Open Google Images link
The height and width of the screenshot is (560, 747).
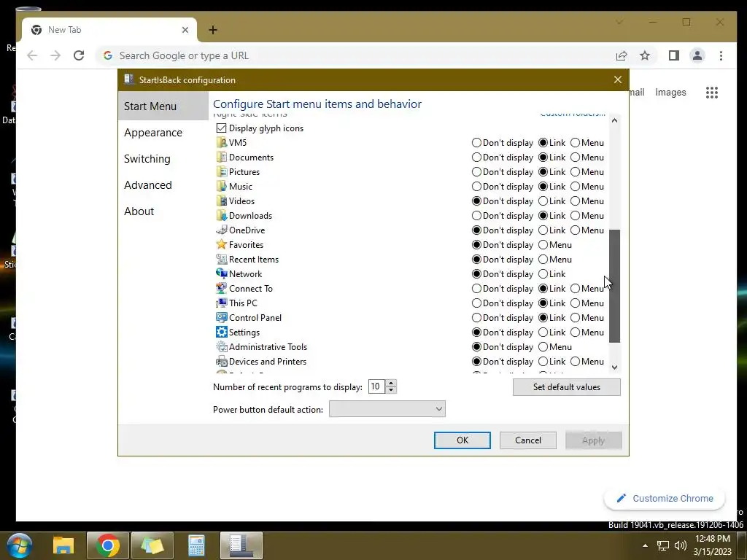tap(670, 93)
